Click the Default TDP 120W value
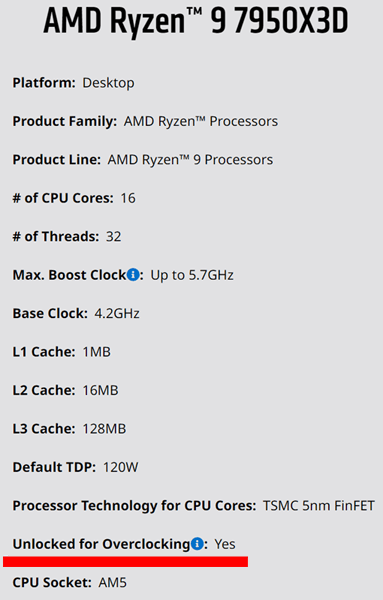The width and height of the screenshot is (383, 600). [x=121, y=467]
